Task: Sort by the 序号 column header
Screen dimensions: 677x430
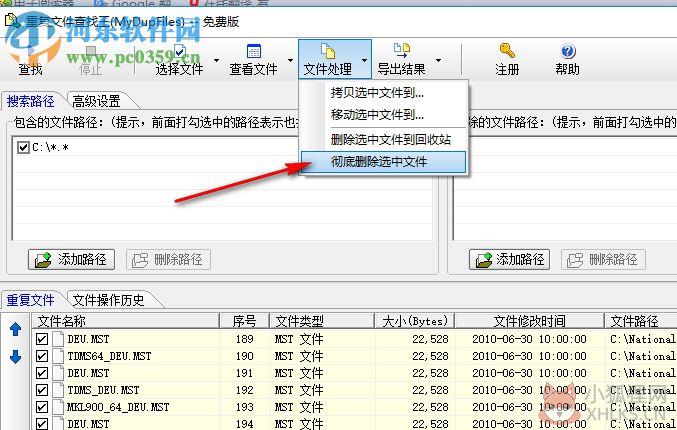Action: (244, 321)
